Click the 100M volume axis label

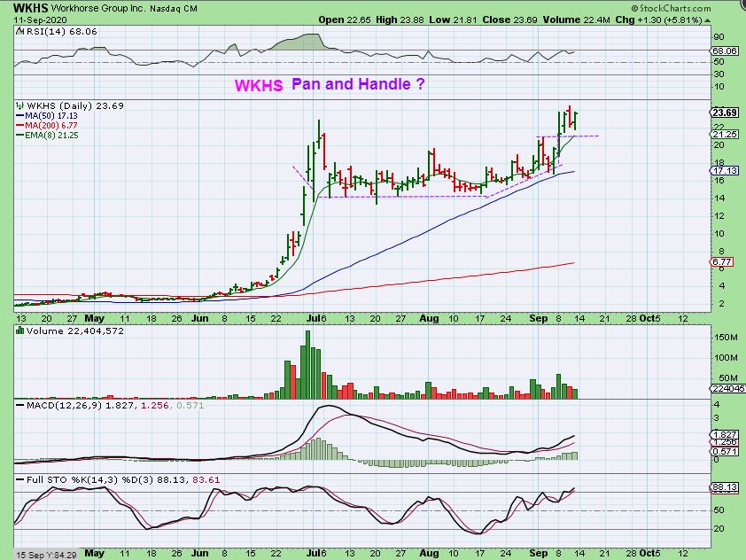(726, 358)
